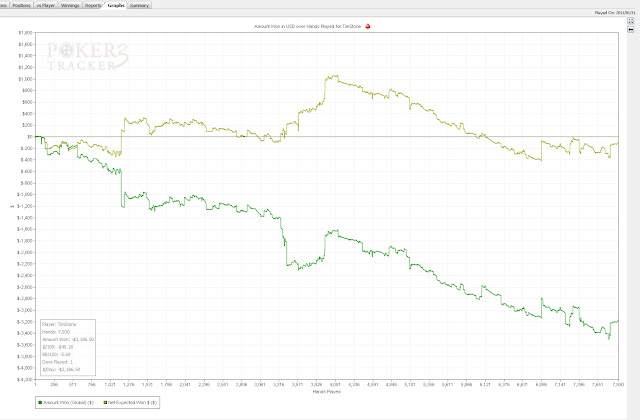Click the Days Played line in stats box

point(58,362)
